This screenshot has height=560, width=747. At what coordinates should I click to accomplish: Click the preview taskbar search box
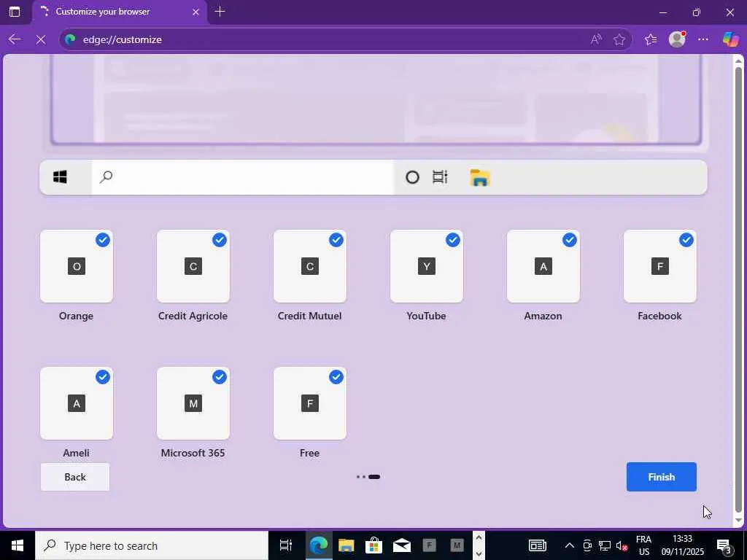tap(242, 177)
